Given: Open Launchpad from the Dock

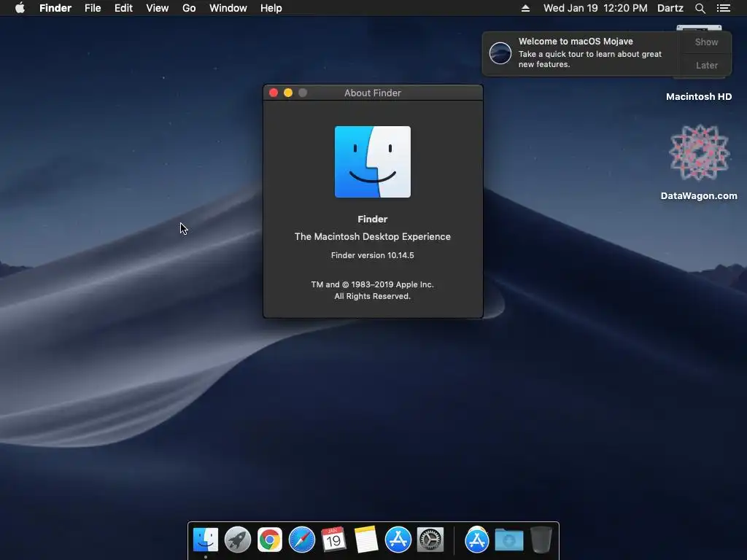Looking at the screenshot, I should pyautogui.click(x=238, y=540).
